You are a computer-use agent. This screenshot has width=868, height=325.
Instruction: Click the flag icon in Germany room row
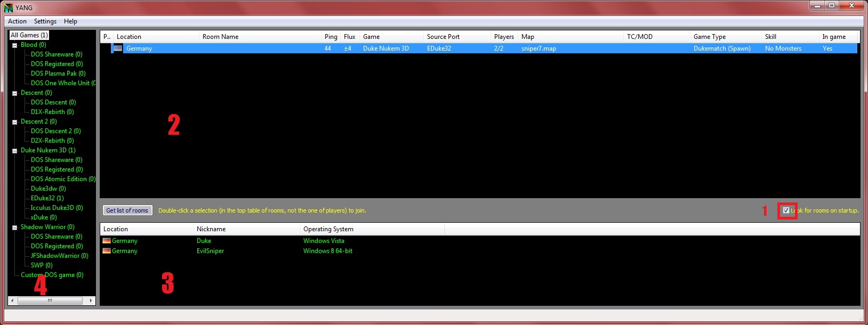pos(118,48)
